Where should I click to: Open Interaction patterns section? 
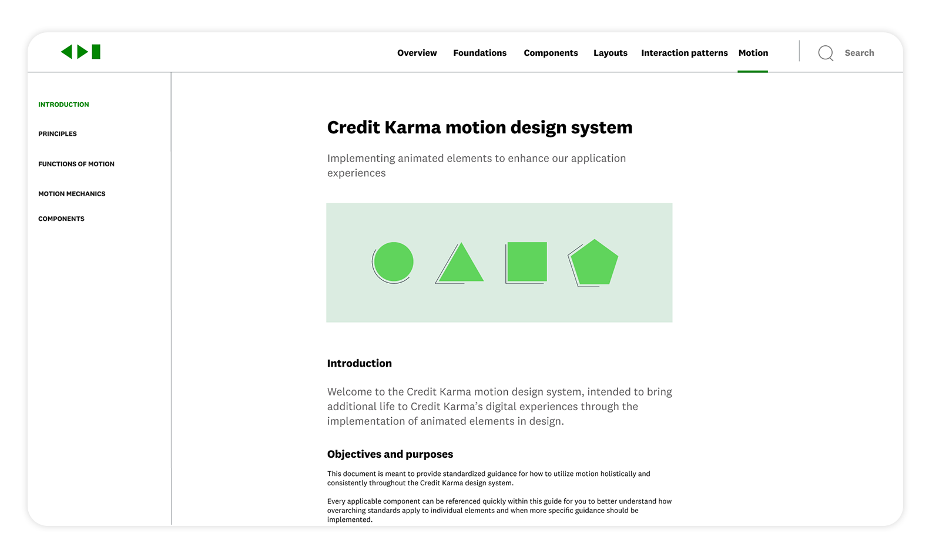click(x=684, y=53)
